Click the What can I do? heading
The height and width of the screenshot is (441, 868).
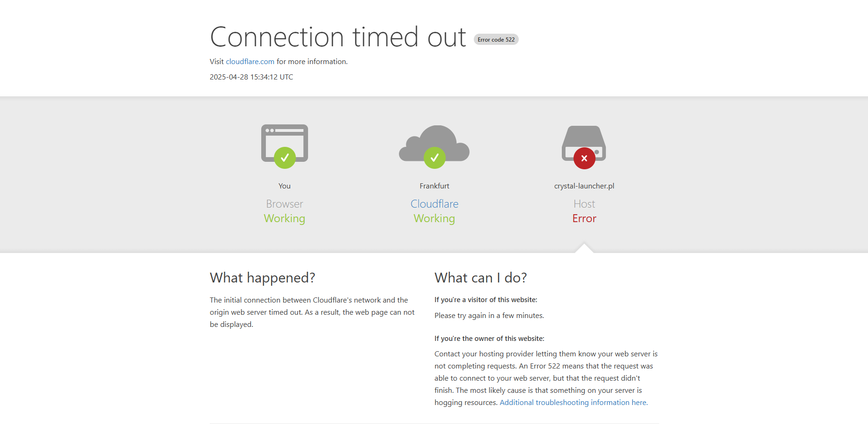480,278
